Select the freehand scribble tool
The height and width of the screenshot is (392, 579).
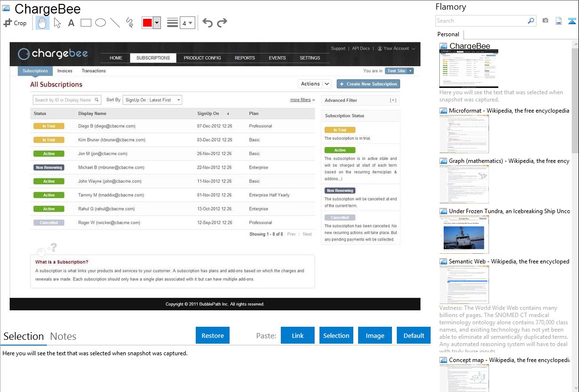pyautogui.click(x=130, y=23)
